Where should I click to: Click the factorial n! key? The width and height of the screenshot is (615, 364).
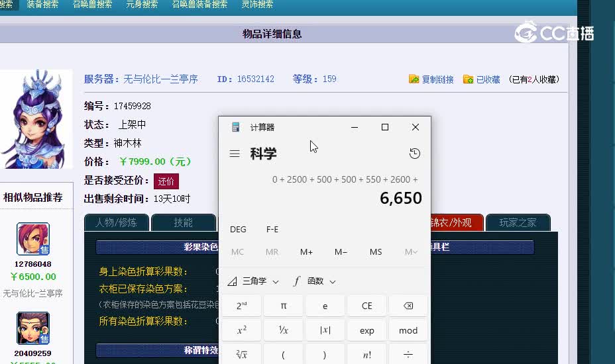[366, 354]
